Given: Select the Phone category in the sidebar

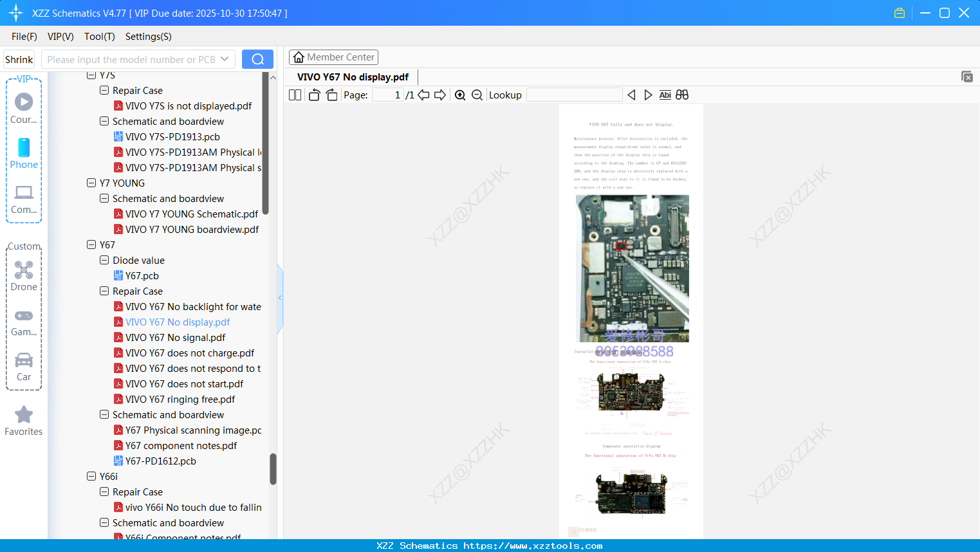Looking at the screenshot, I should (24, 154).
